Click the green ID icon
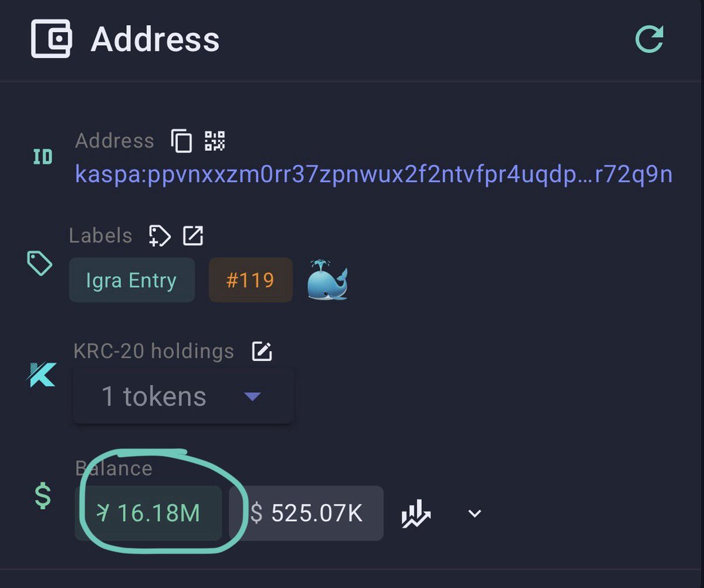Screen dimensions: 704x588 [x=42, y=157]
